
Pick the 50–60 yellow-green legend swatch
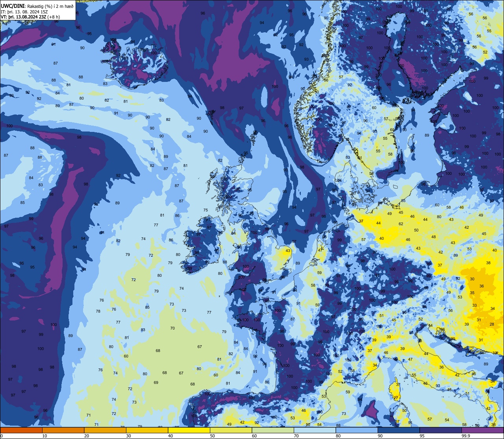(231, 430)
